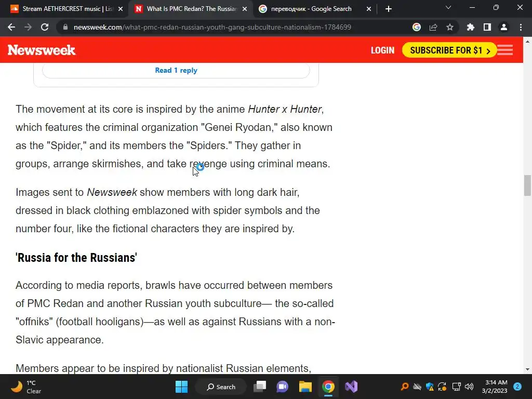
Task: Bookmark this page with star icon
Action: click(450, 27)
